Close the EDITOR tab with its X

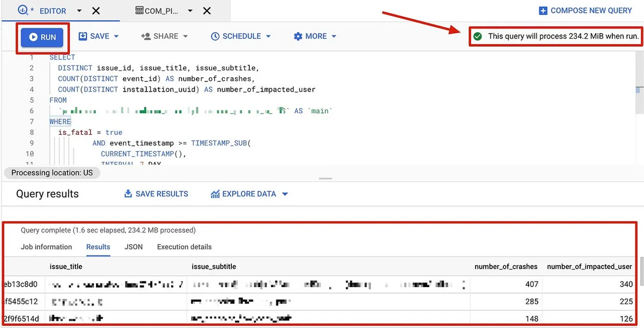point(96,11)
